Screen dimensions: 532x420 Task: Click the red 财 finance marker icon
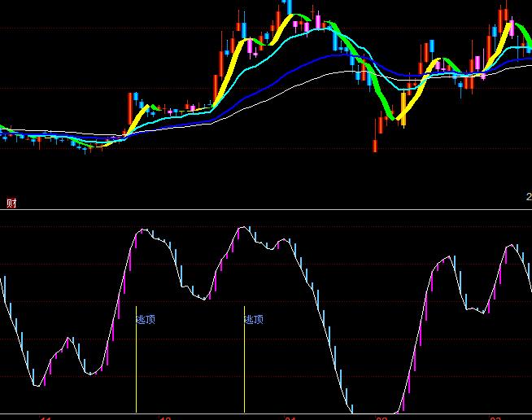(x=11, y=203)
